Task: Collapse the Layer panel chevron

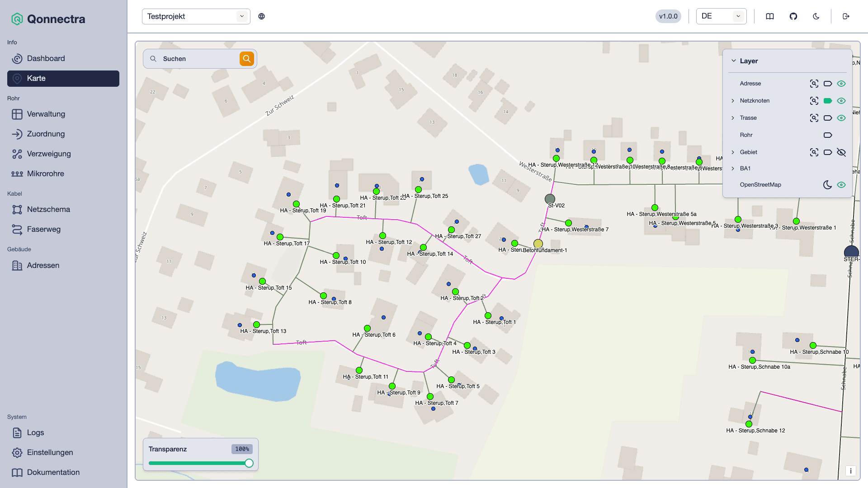Action: pyautogui.click(x=734, y=61)
